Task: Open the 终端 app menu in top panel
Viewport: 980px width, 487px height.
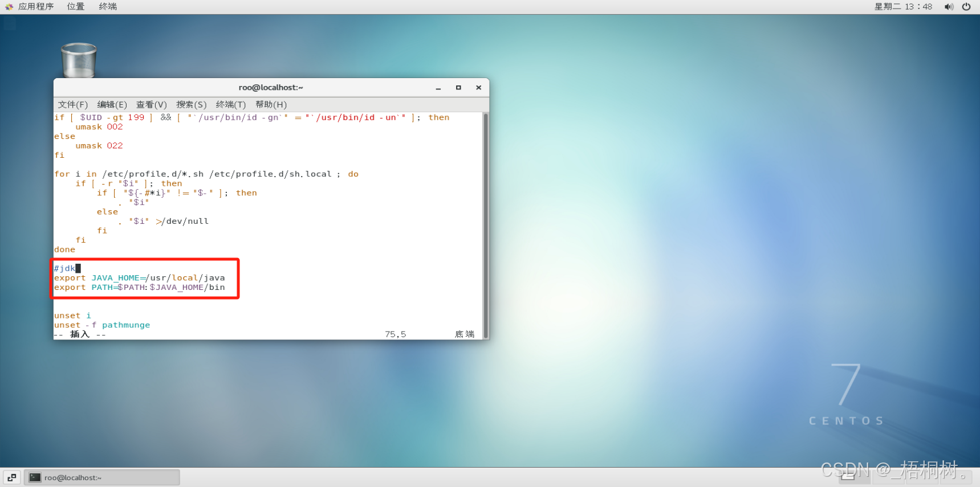Action: 108,7
